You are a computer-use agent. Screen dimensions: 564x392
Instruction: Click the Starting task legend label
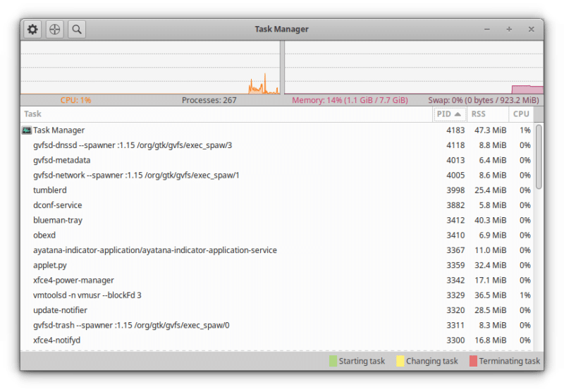[x=362, y=361]
